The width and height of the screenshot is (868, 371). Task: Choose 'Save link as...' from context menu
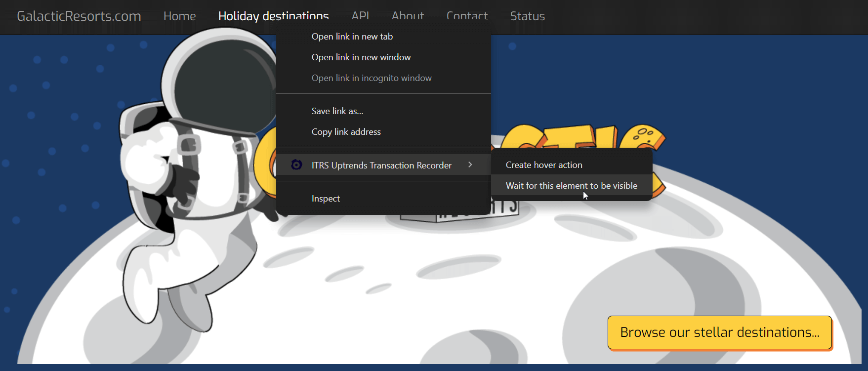point(337,111)
